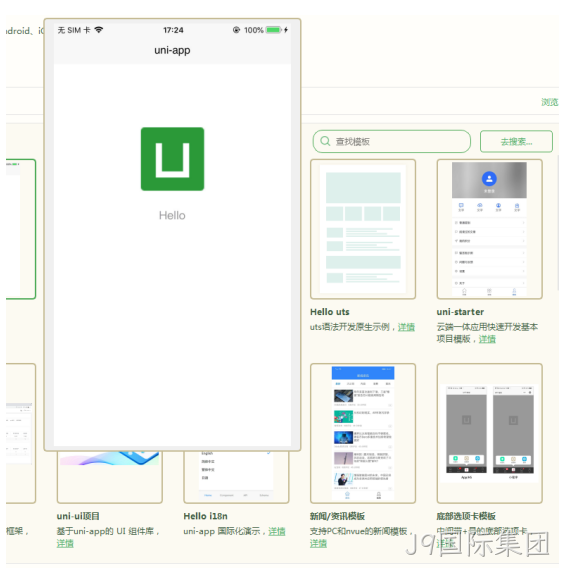Open 详情 link for Hello uts
The height and width of the screenshot is (568, 564).
coord(406,327)
